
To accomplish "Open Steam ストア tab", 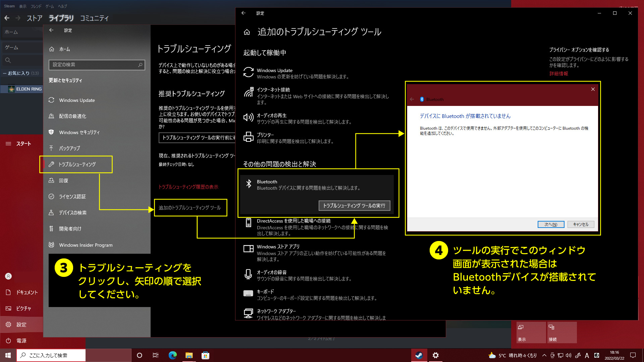I will tap(35, 18).
